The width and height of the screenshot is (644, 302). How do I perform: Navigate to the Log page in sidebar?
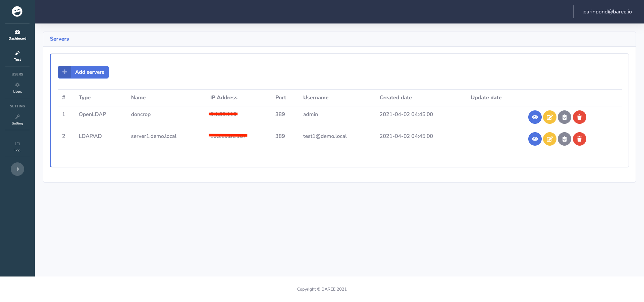(17, 146)
